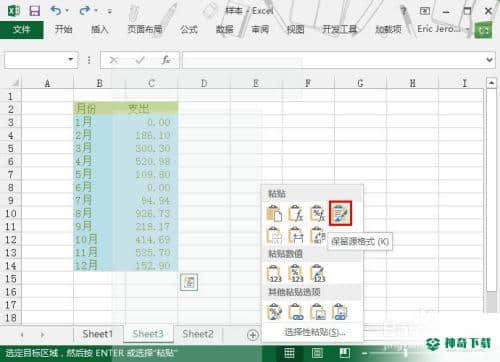
Task: Choose the paste as Picture icon
Action: 318,312
